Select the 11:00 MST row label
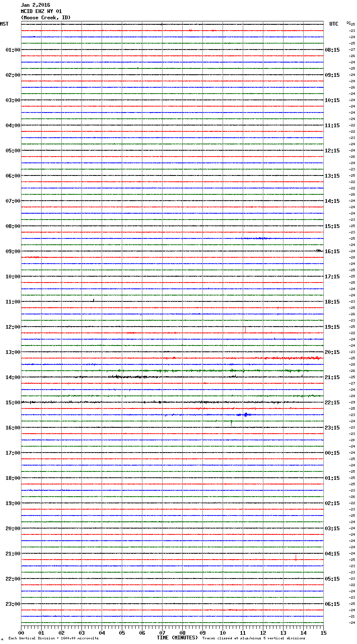This screenshot has height=644, width=357. [13, 302]
